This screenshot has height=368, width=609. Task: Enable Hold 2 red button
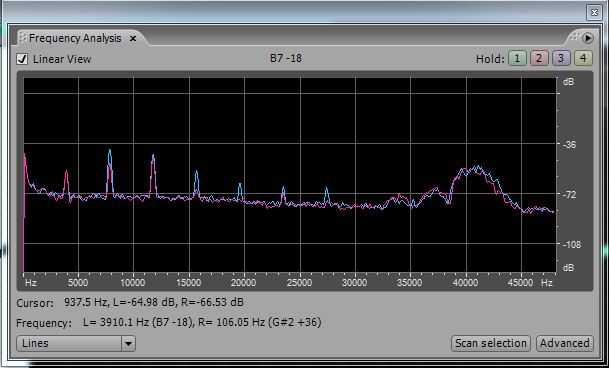point(539,59)
